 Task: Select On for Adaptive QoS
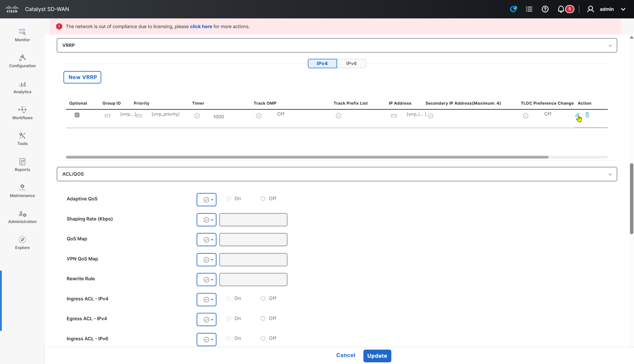click(x=228, y=199)
